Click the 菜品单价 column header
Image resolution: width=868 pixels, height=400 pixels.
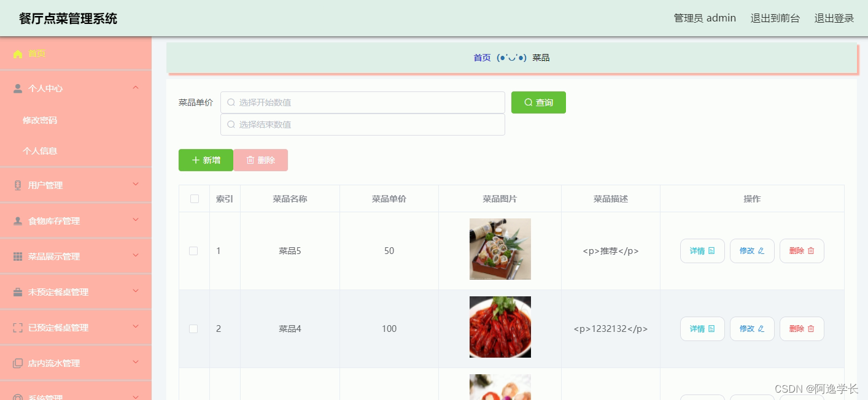(x=389, y=199)
